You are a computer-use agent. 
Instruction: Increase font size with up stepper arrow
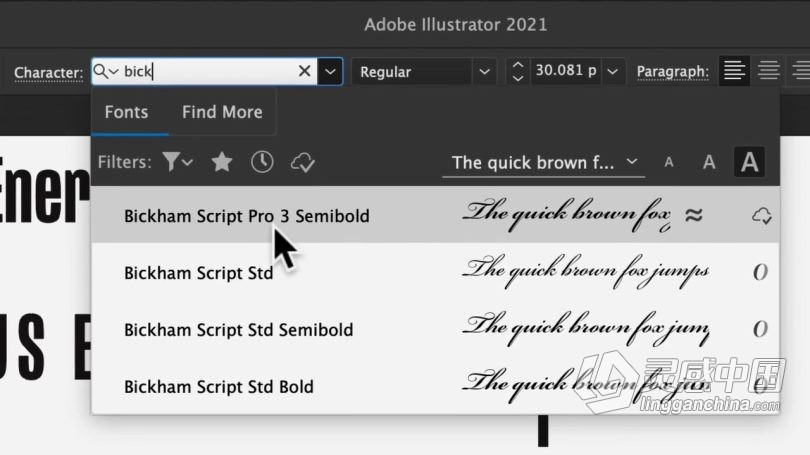point(518,65)
